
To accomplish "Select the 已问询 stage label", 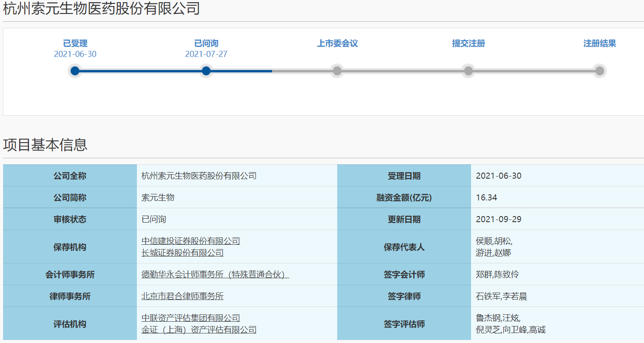I will [206, 43].
